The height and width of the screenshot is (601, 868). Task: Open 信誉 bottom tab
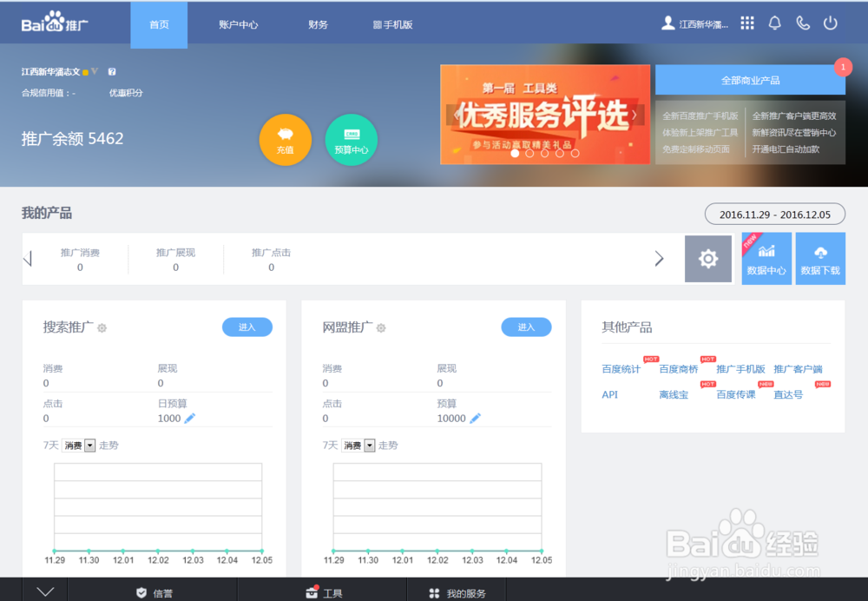[x=153, y=591]
